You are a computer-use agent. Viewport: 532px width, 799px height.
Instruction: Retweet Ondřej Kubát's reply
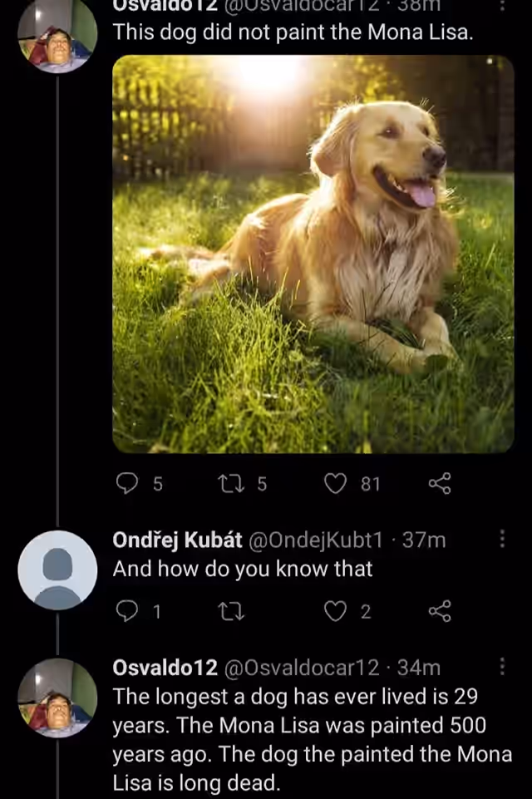click(x=231, y=611)
